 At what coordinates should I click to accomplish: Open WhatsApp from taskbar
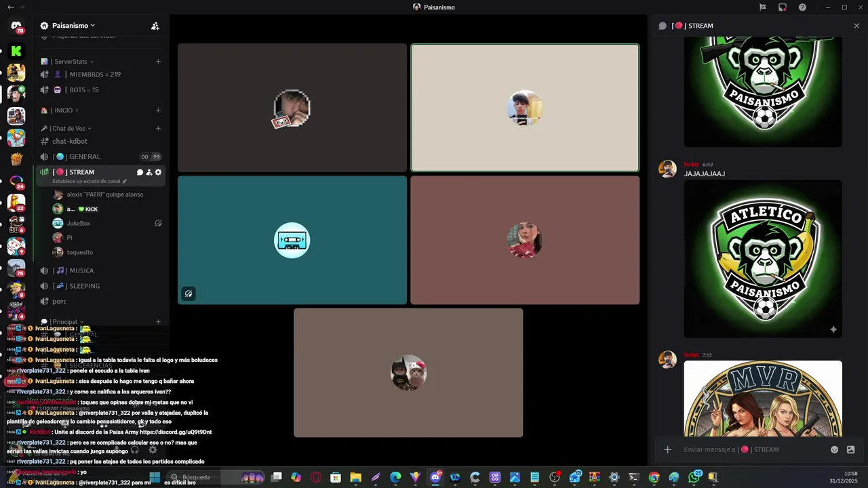[694, 477]
